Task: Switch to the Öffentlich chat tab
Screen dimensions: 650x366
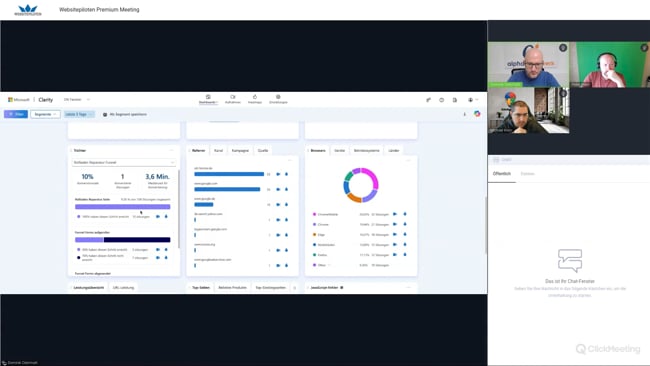Action: click(502, 174)
